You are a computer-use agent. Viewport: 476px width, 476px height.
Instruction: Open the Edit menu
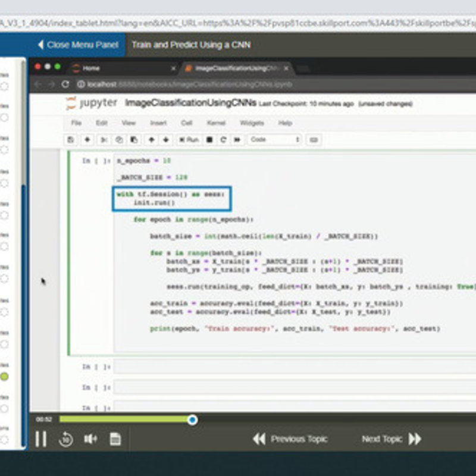click(101, 123)
